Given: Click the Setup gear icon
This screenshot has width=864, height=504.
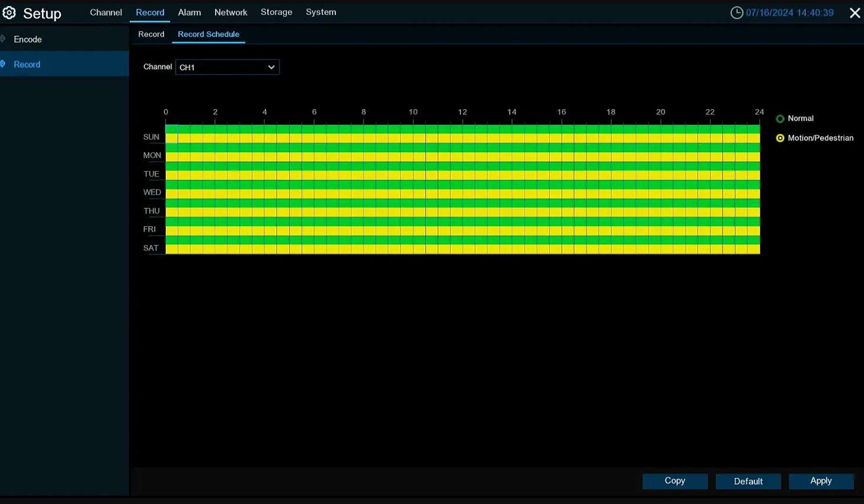Looking at the screenshot, I should (9, 12).
